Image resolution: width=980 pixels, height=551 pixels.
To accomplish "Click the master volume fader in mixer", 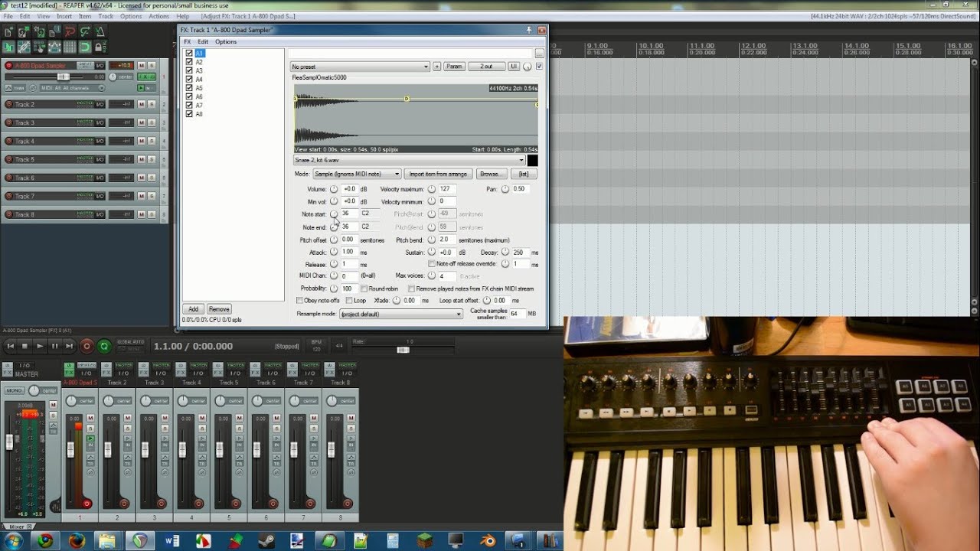I will (x=10, y=442).
